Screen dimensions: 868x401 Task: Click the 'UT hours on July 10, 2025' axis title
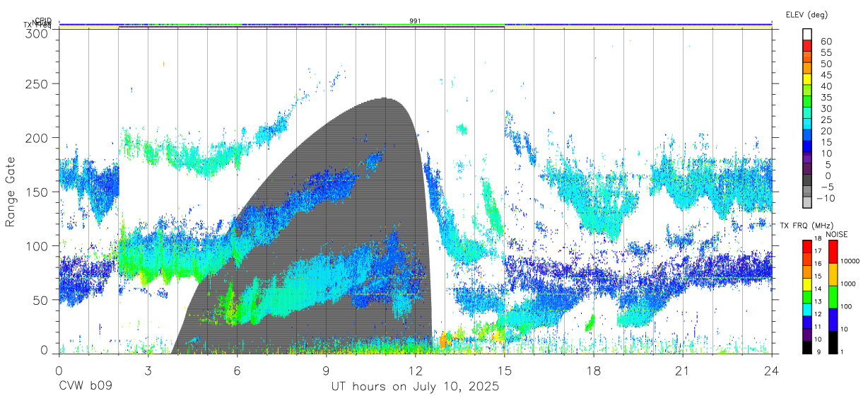[415, 388]
